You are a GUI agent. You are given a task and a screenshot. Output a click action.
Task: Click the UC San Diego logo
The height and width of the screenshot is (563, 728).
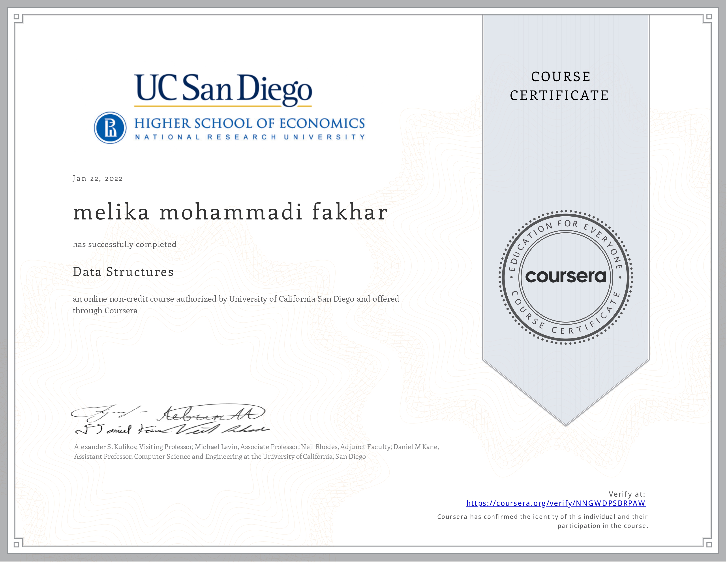pos(223,90)
